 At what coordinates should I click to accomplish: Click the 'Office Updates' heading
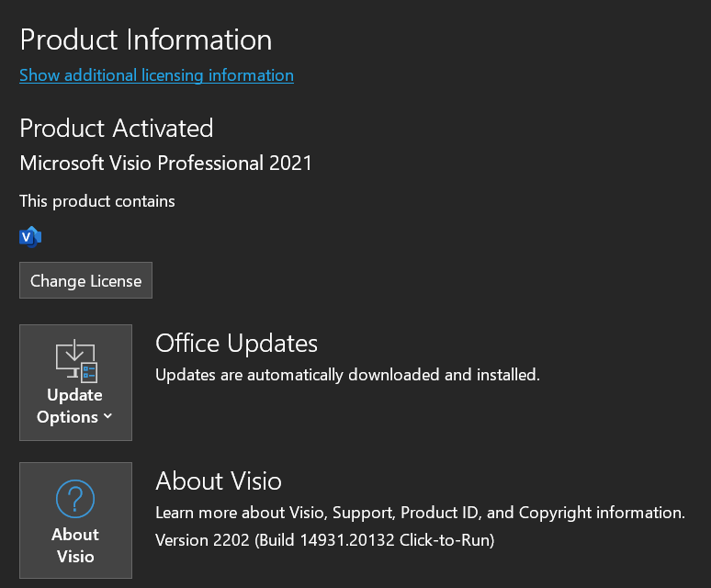[236, 344]
